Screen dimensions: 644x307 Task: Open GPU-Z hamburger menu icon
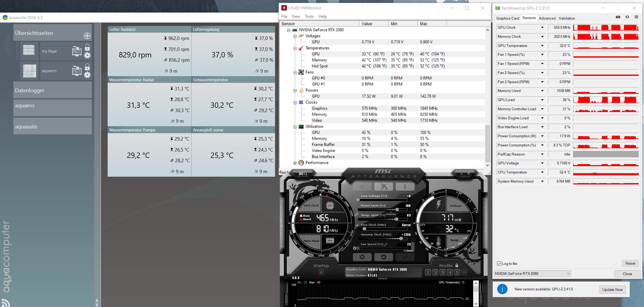(637, 17)
